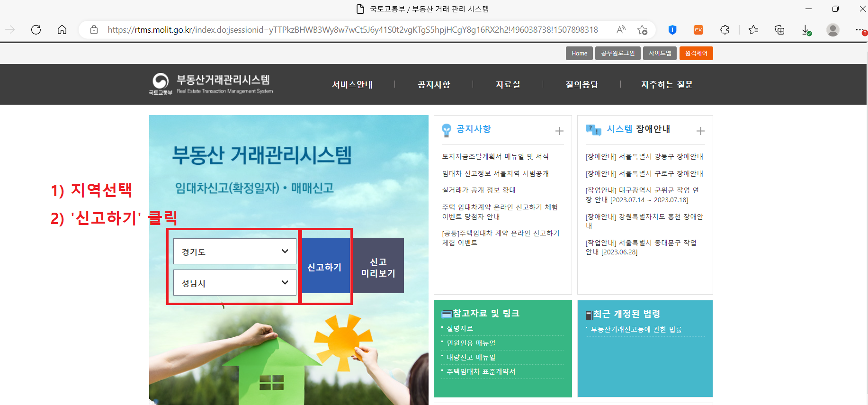Open the Downloads icon
This screenshot has height=405, width=868.
tap(806, 30)
